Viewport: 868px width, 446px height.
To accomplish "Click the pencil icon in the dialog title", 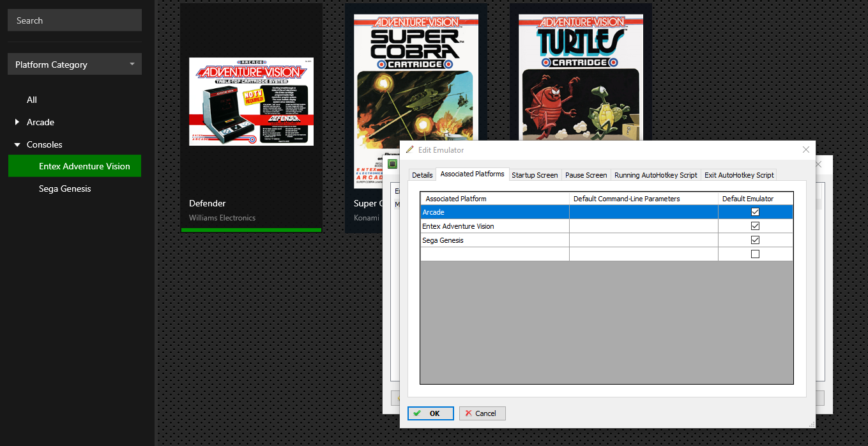I will click(x=409, y=150).
